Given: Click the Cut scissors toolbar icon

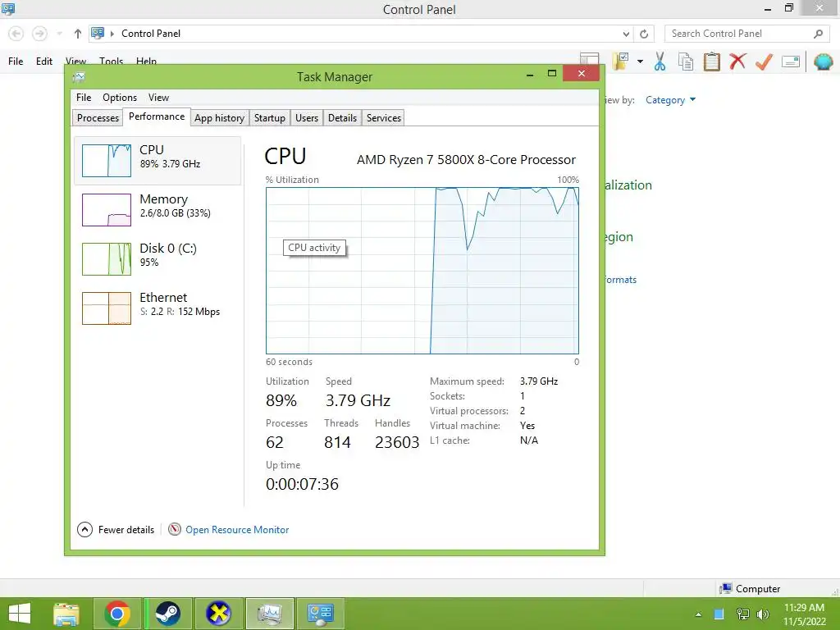Looking at the screenshot, I should 660,62.
